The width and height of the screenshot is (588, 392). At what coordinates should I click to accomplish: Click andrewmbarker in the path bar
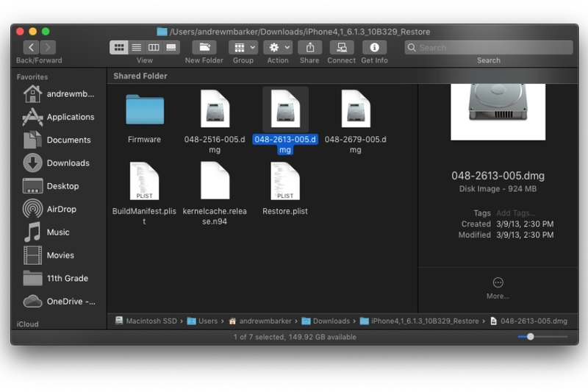(260, 321)
